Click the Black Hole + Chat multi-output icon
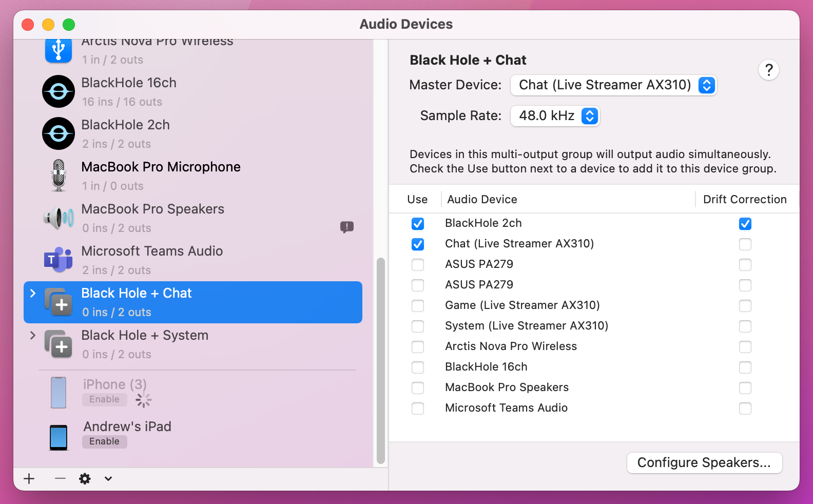This screenshot has width=813, height=504. click(59, 302)
